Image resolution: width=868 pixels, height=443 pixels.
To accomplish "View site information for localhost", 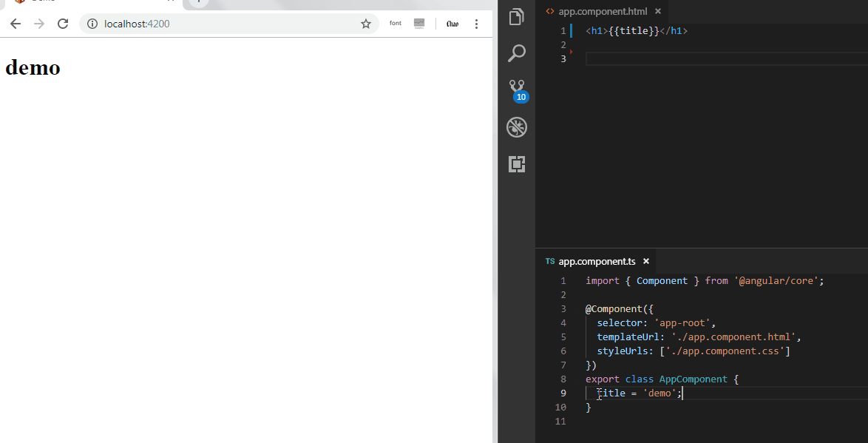I will tap(92, 24).
